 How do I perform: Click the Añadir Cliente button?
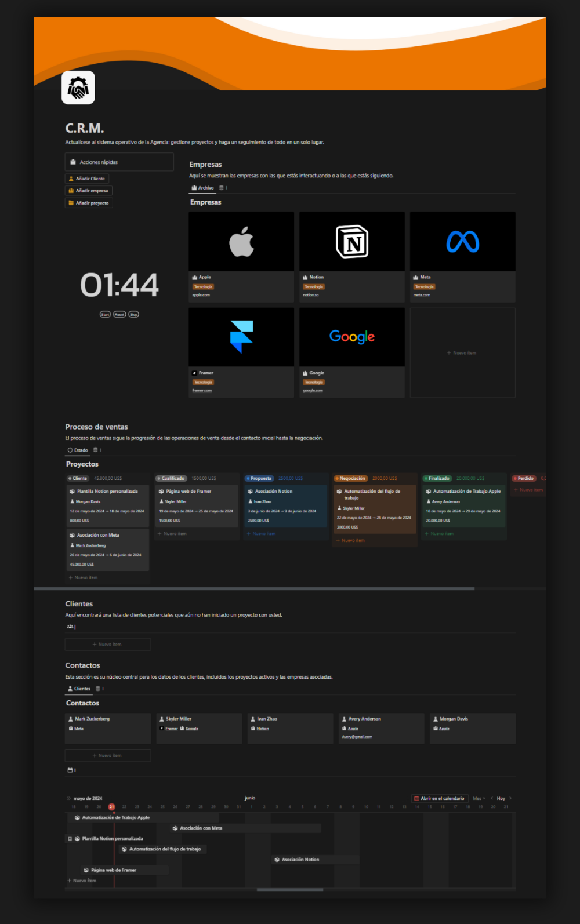pyautogui.click(x=87, y=179)
